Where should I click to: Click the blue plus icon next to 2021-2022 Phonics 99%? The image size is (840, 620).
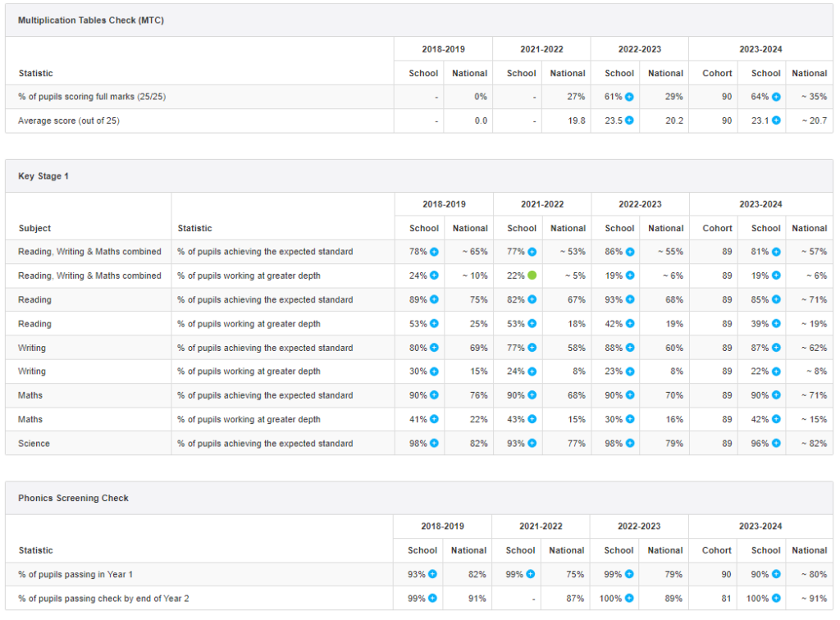click(x=531, y=574)
